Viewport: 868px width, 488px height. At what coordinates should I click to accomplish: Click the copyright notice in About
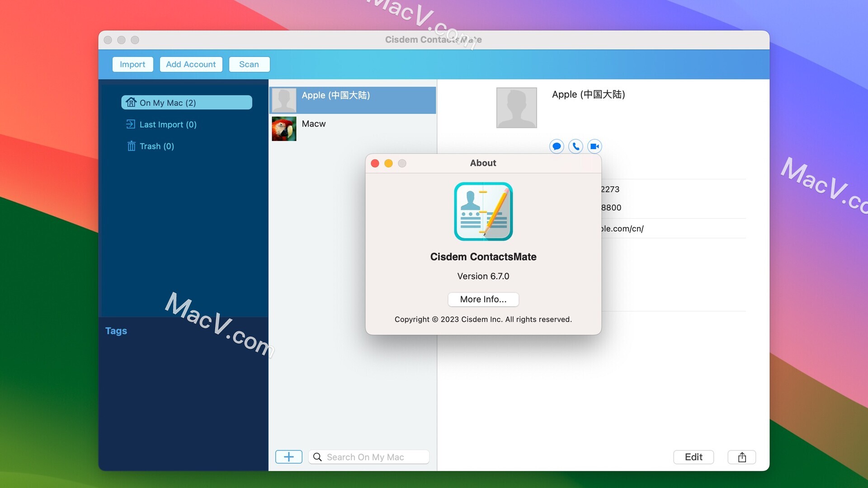click(483, 319)
